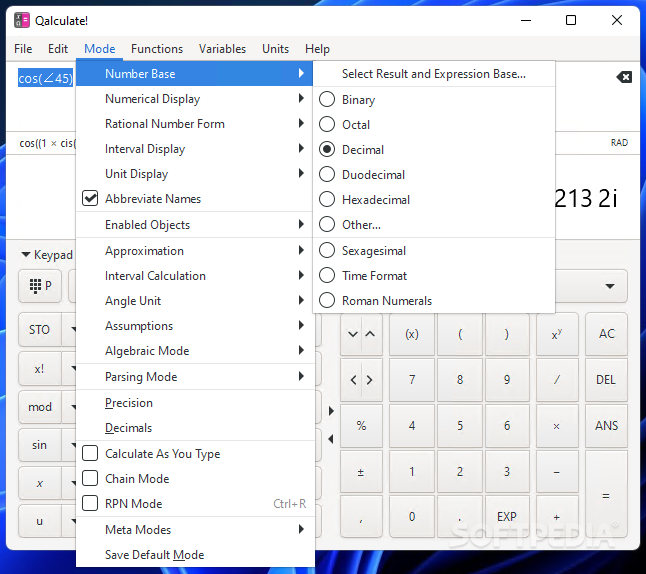The height and width of the screenshot is (574, 646).
Task: Open the Edit menu
Action: (58, 49)
